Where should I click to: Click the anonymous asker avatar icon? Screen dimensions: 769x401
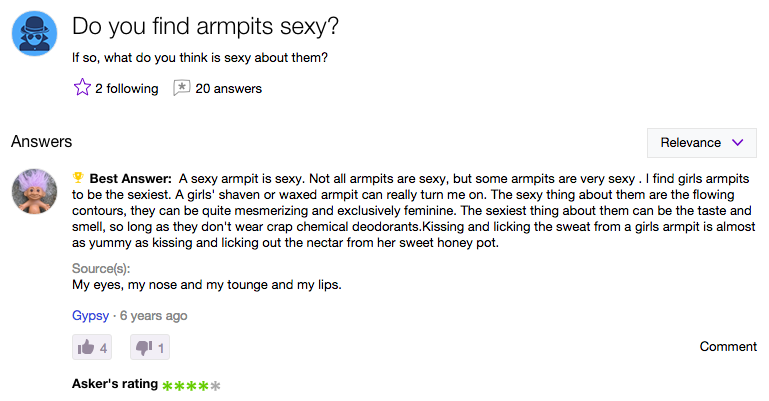click(34, 33)
